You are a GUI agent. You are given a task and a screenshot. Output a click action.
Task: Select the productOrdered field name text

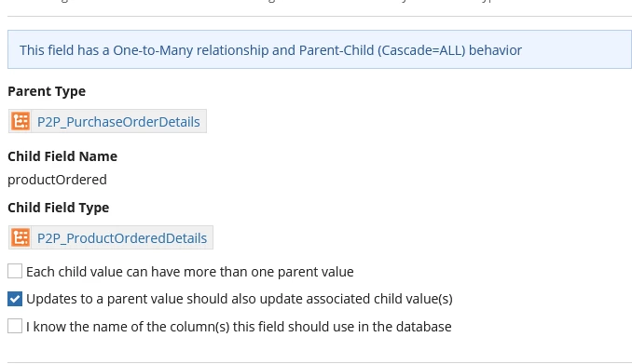[x=57, y=180]
